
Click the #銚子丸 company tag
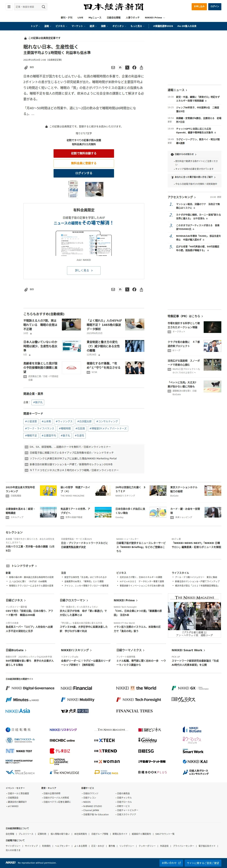pos(38,402)
